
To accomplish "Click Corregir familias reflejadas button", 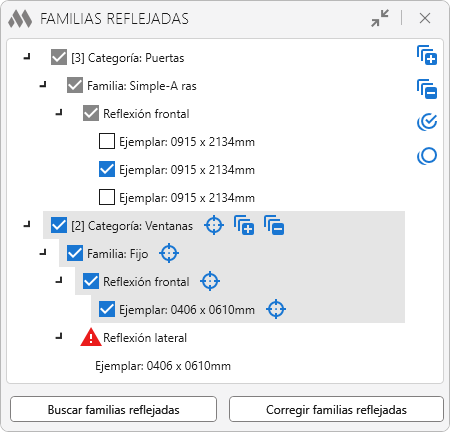I will click(x=336, y=409).
